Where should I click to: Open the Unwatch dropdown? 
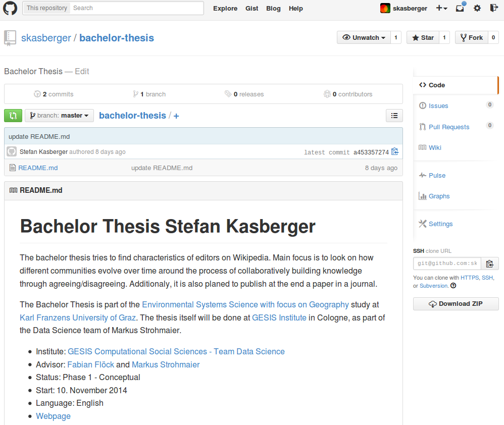click(x=364, y=37)
